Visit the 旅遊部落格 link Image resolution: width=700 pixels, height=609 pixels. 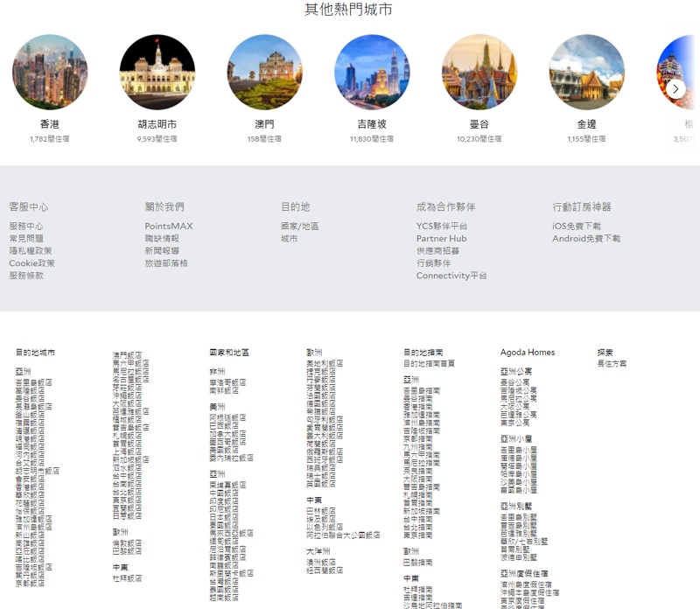tap(166, 263)
